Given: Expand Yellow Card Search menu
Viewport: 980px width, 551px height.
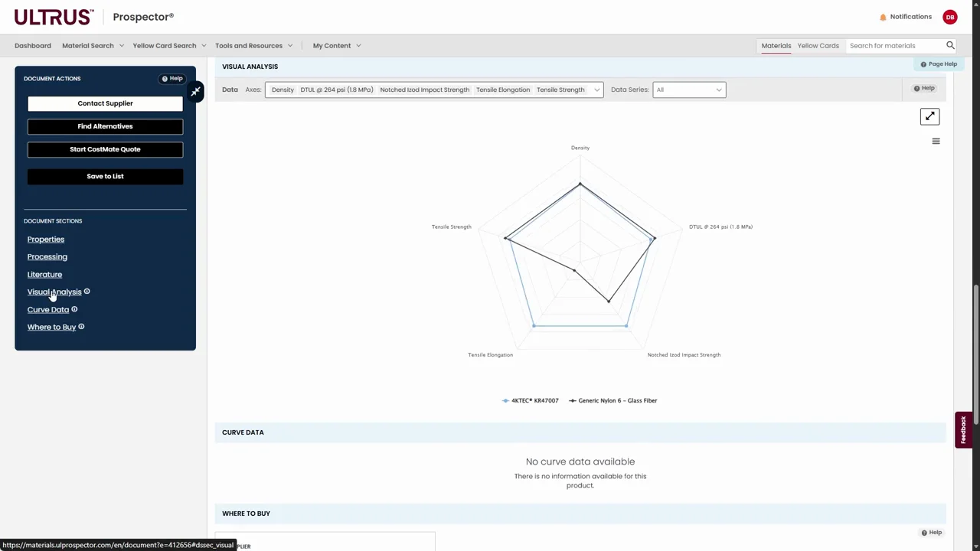Looking at the screenshot, I should pos(169,45).
